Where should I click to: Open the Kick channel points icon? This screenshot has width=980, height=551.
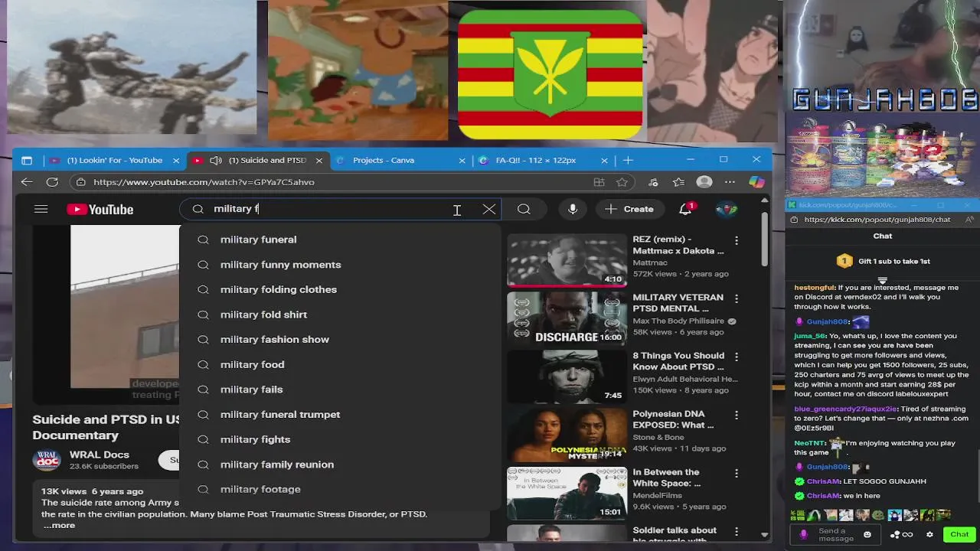(902, 534)
